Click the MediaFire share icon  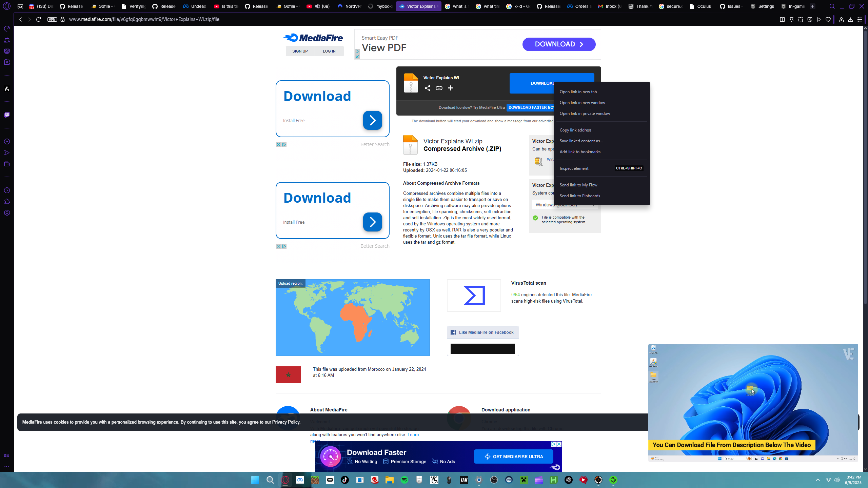point(428,88)
